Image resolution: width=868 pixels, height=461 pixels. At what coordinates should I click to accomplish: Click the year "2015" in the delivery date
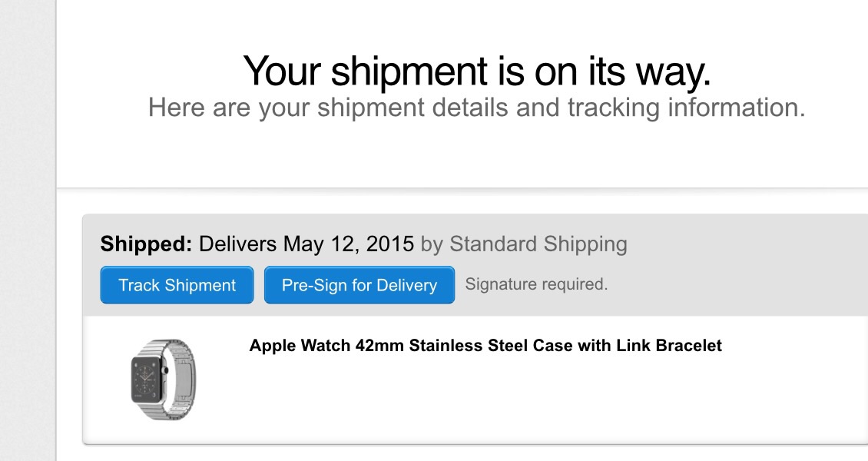(x=390, y=244)
